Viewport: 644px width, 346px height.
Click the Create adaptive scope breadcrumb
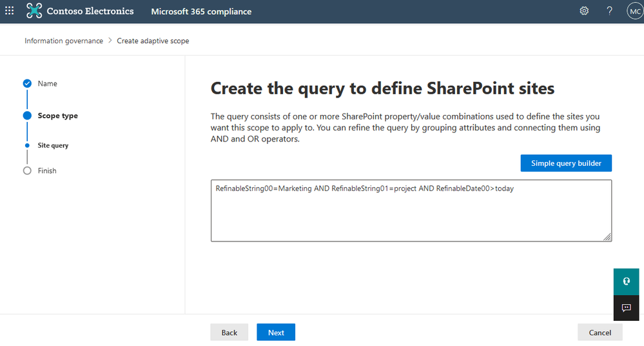pyautogui.click(x=153, y=41)
